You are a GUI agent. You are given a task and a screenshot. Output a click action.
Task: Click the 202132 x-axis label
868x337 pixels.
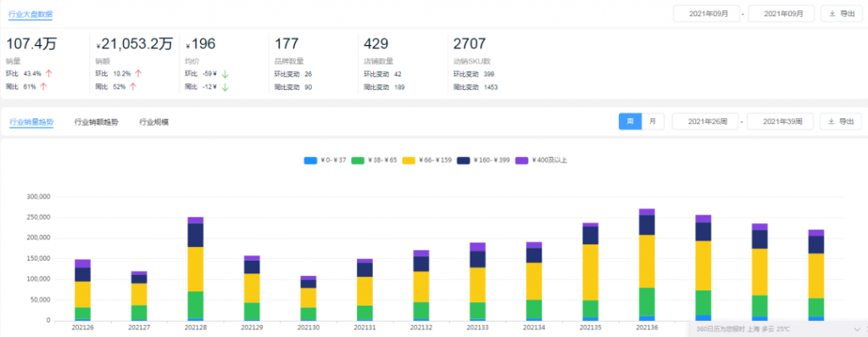[421, 329]
